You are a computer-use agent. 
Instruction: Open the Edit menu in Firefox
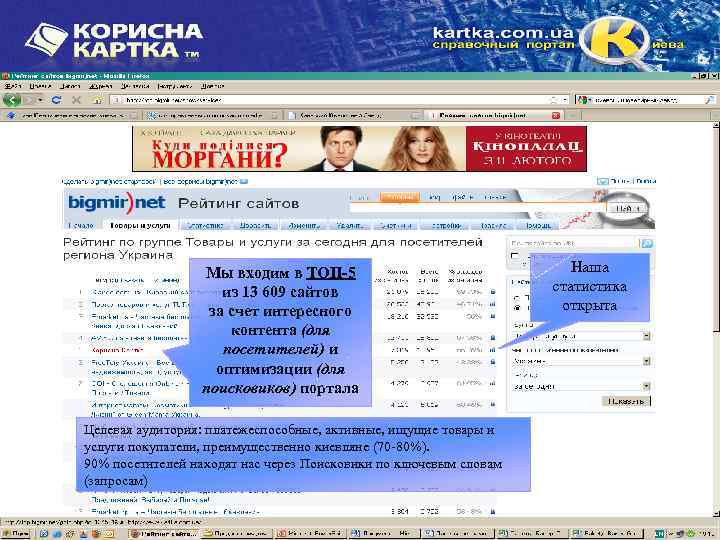click(40, 86)
